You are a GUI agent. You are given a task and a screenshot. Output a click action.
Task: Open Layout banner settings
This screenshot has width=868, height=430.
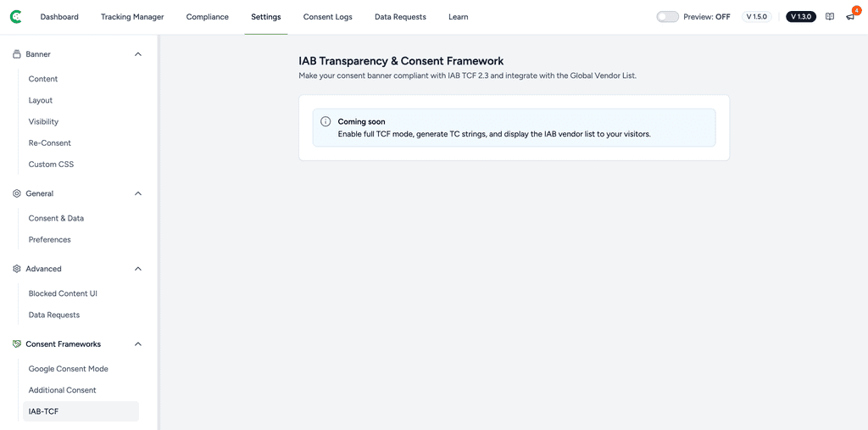pyautogui.click(x=41, y=100)
